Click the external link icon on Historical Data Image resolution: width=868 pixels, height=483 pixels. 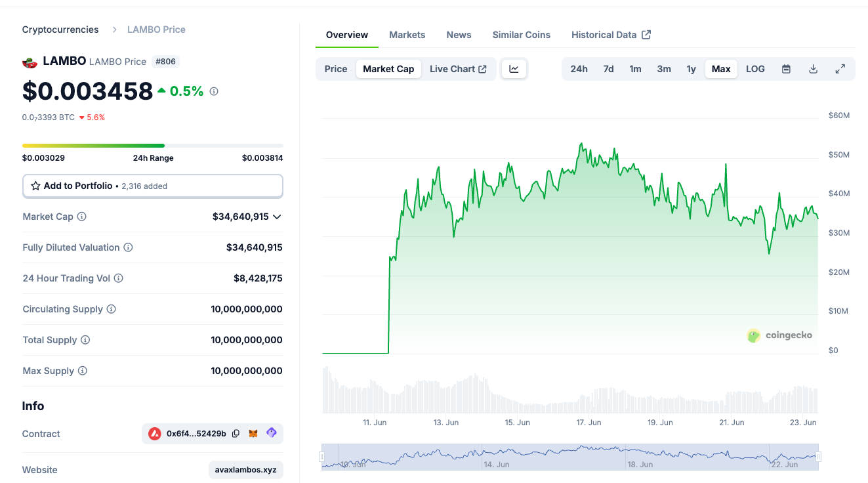pos(646,35)
